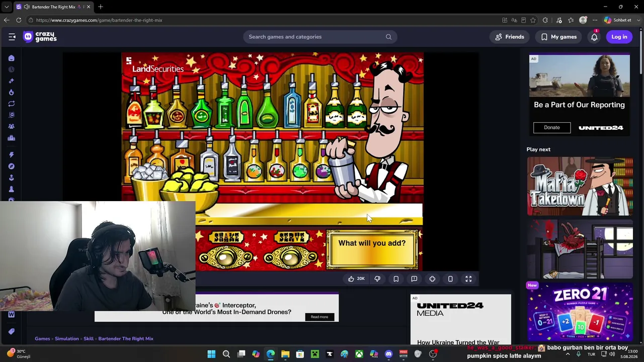Select the Bartender The Right Mix browser tab
Image resolution: width=644 pixels, height=362 pixels.
coord(53,7)
